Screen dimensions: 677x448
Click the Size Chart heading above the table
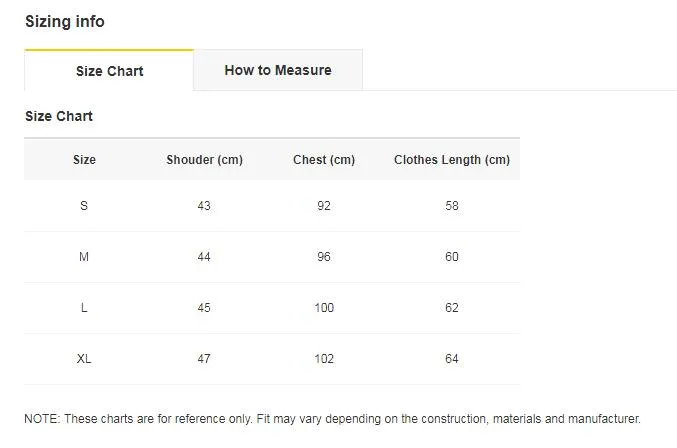pyautogui.click(x=59, y=116)
